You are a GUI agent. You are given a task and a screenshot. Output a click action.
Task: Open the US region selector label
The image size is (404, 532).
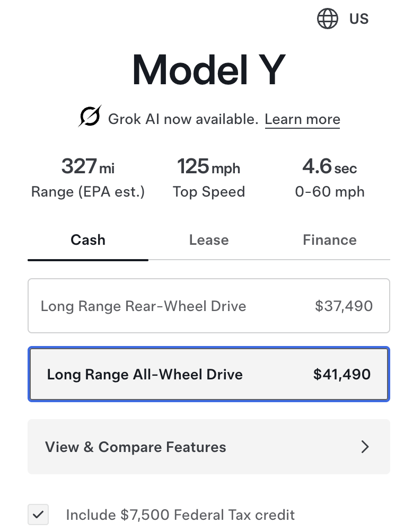[x=359, y=19]
